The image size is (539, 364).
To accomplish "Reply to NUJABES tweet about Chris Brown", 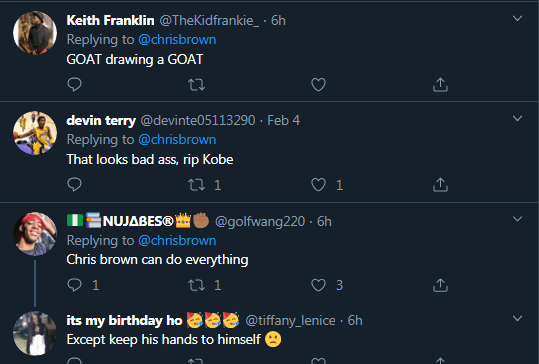I will 74,285.
